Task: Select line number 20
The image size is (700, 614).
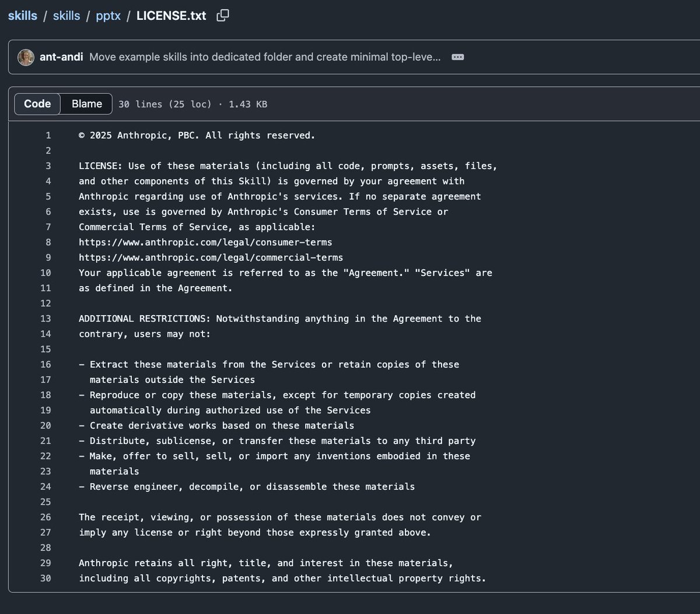Action: (x=45, y=425)
